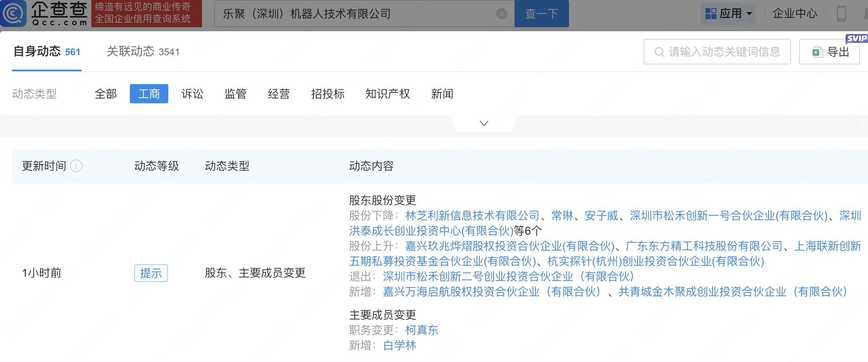The height and width of the screenshot is (362, 868).
Task: Click the 更新时间 column header
Action: [x=44, y=166]
